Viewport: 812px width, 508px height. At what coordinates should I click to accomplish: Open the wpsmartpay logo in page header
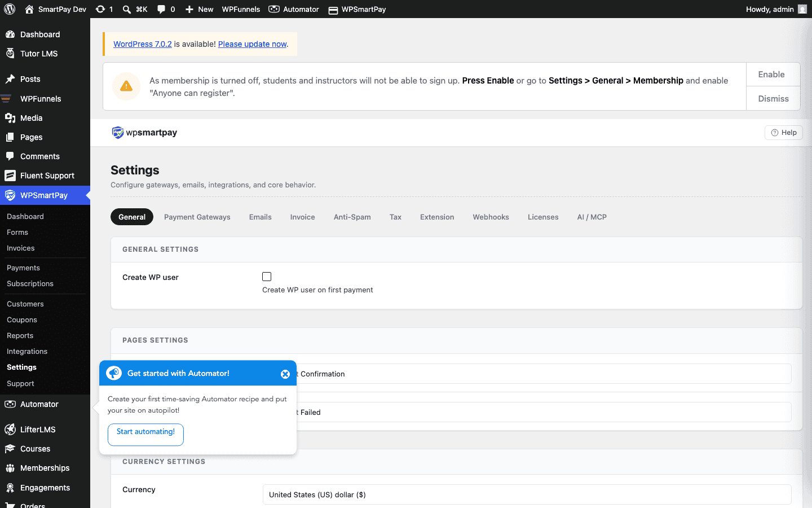pyautogui.click(x=145, y=133)
